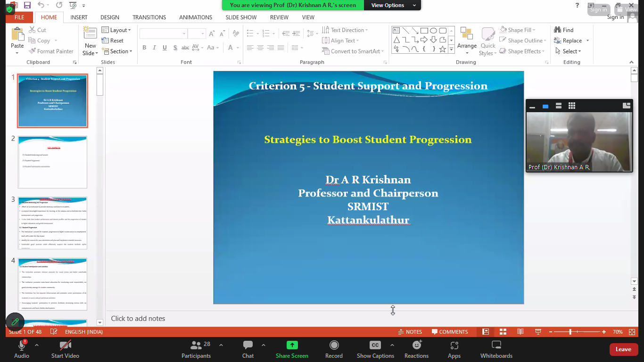The image size is (644, 362).
Task: Click the New Slide icon
Action: (x=90, y=33)
